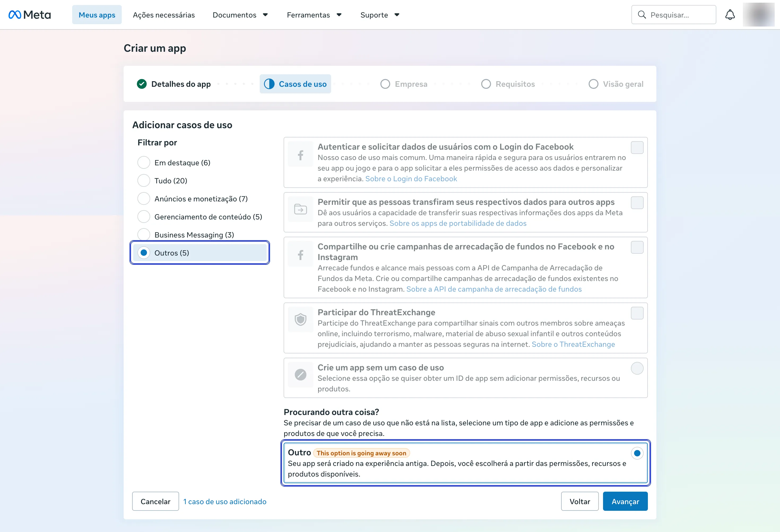Check the data transfer use case checkbox

pyautogui.click(x=637, y=202)
